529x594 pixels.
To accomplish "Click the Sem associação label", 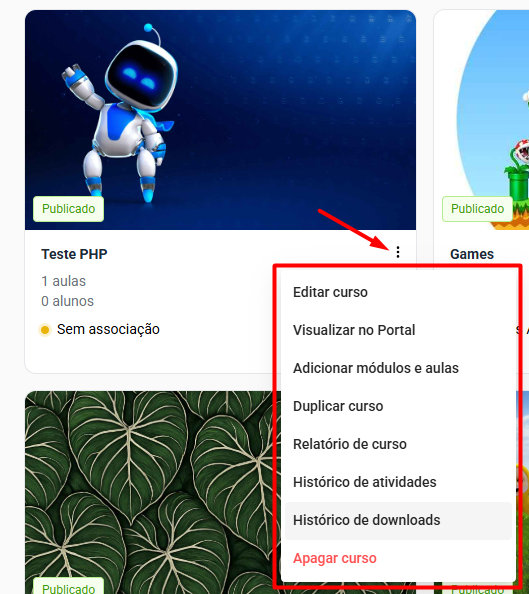I will point(108,330).
